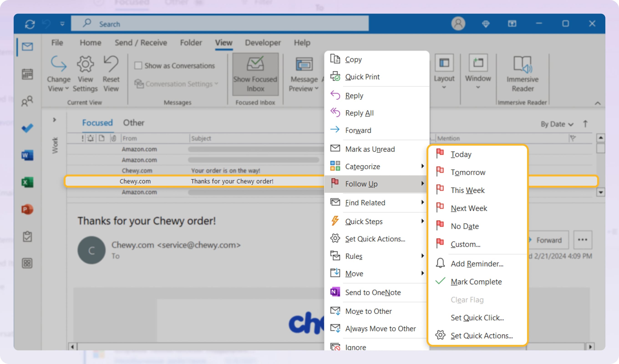Launch Excel from the left sidebar
Image resolution: width=619 pixels, height=364 pixels.
27,182
